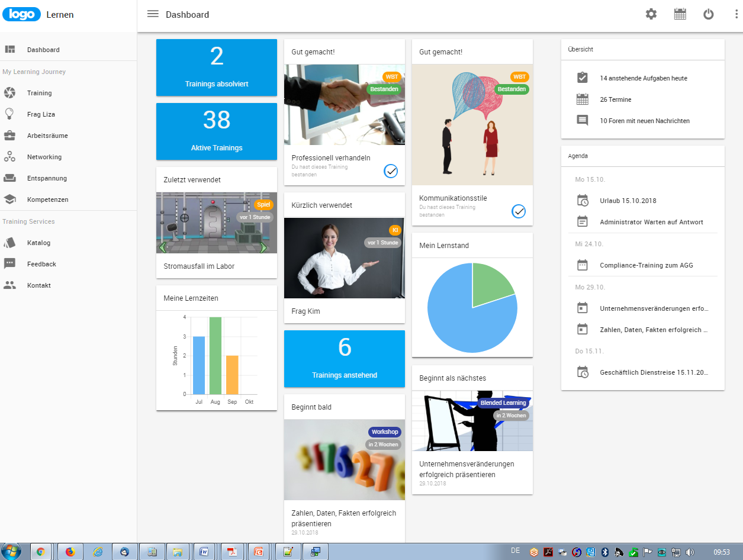
Task: Click checkmark on Kommunikationsstile card
Action: 519,211
